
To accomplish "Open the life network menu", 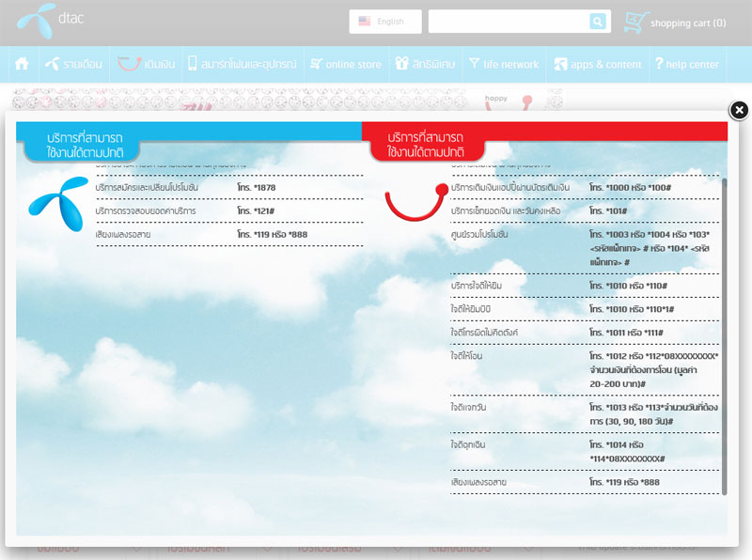I will tap(504, 64).
